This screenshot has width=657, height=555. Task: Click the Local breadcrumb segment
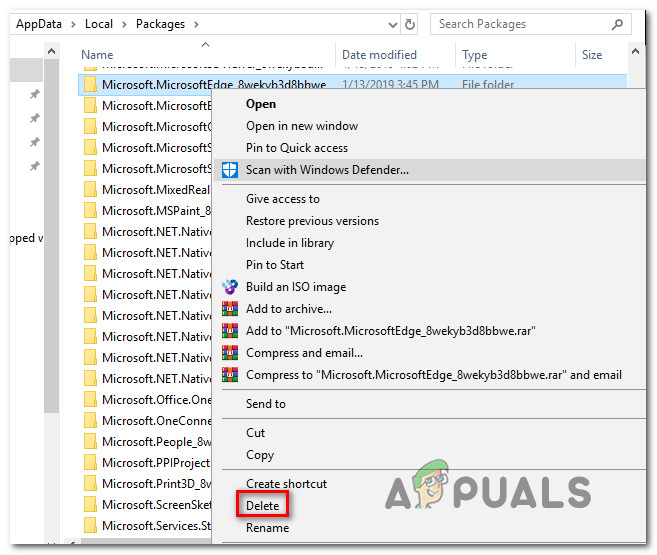pos(99,24)
